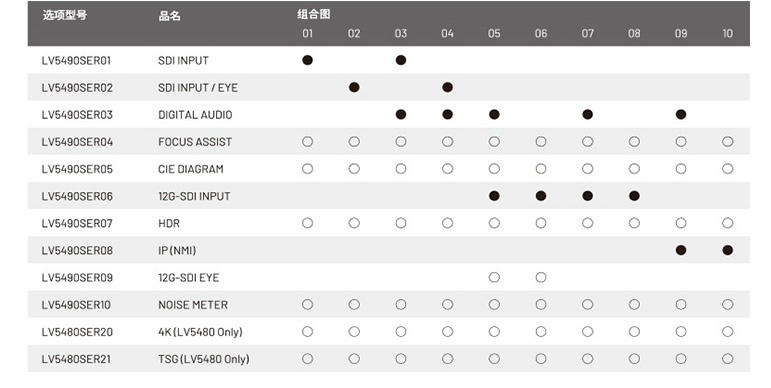Select the FOCUS ASSIST option circle in column 01
This screenshot has height=388, width=771.
(307, 142)
